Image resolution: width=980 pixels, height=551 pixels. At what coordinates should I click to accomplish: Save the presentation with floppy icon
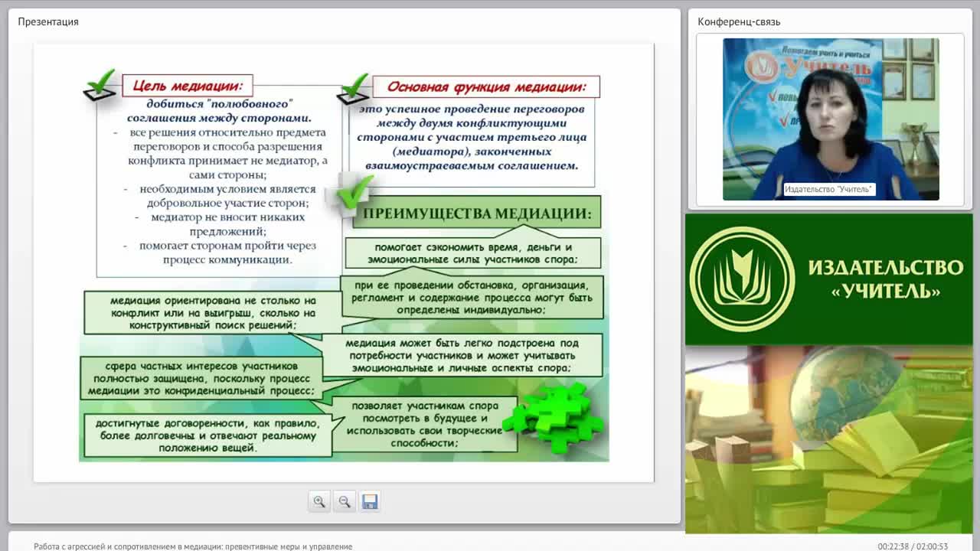click(x=370, y=502)
